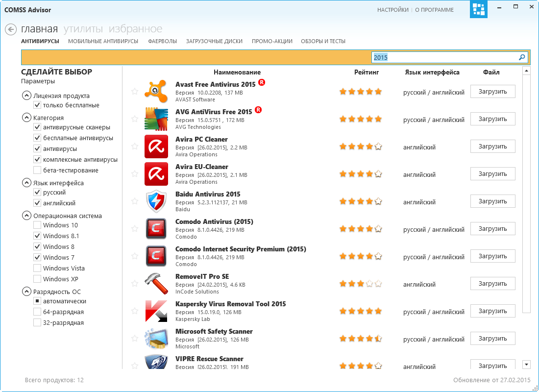Viewport: 539px width, 392px height.
Task: Favorite Microsoft Safety Scanner with star
Action: [x=134, y=339]
